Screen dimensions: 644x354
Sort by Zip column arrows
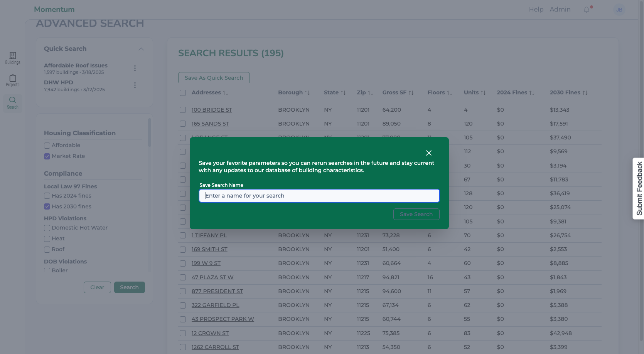coord(371,93)
